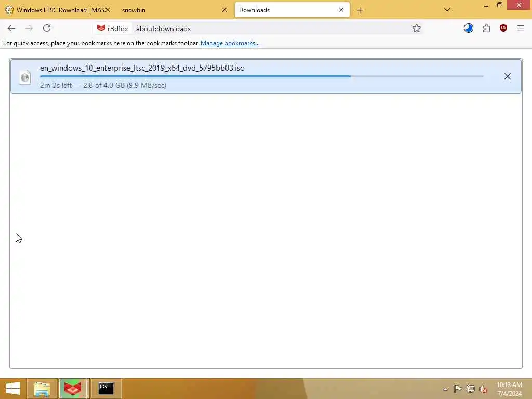Click the network tray icon
Screen dimensions: 532x399
(470, 389)
